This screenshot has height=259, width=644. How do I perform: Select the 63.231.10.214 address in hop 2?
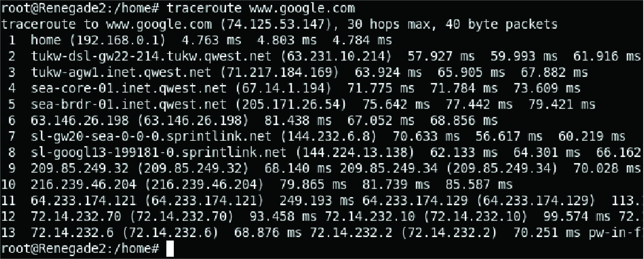coord(336,56)
